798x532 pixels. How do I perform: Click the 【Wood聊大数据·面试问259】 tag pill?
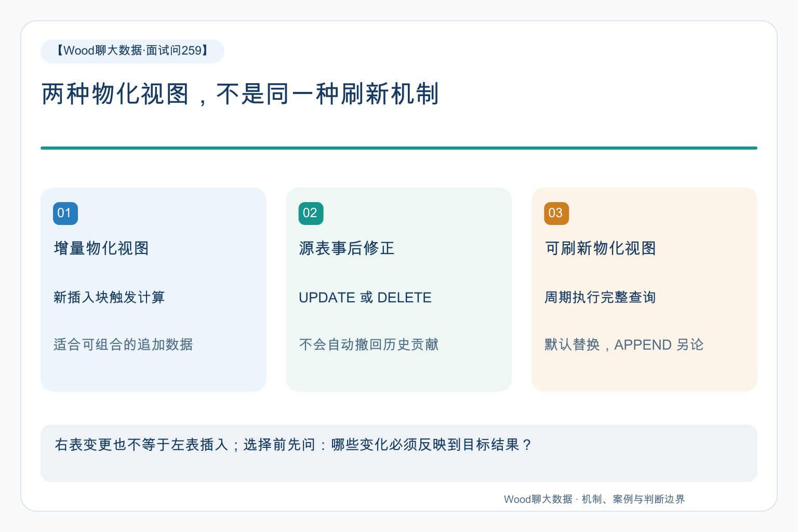pos(132,51)
